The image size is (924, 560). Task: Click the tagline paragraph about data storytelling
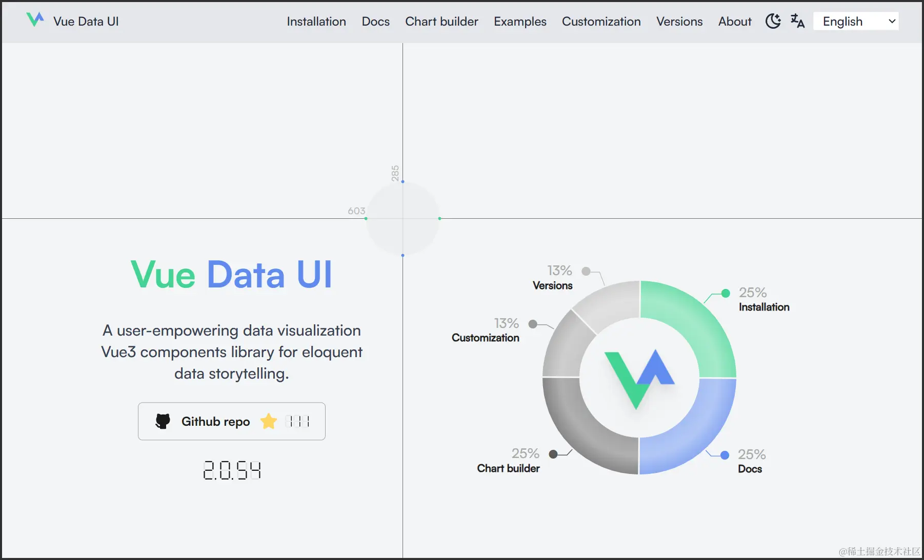click(x=232, y=352)
